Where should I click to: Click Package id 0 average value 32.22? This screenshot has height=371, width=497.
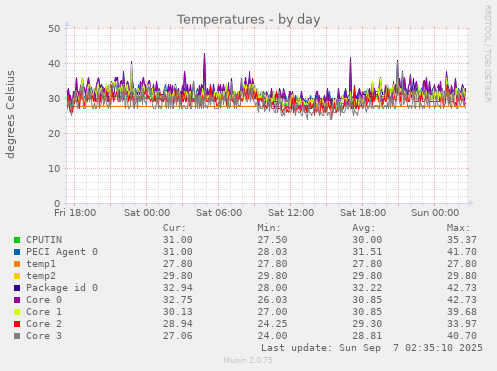(367, 288)
